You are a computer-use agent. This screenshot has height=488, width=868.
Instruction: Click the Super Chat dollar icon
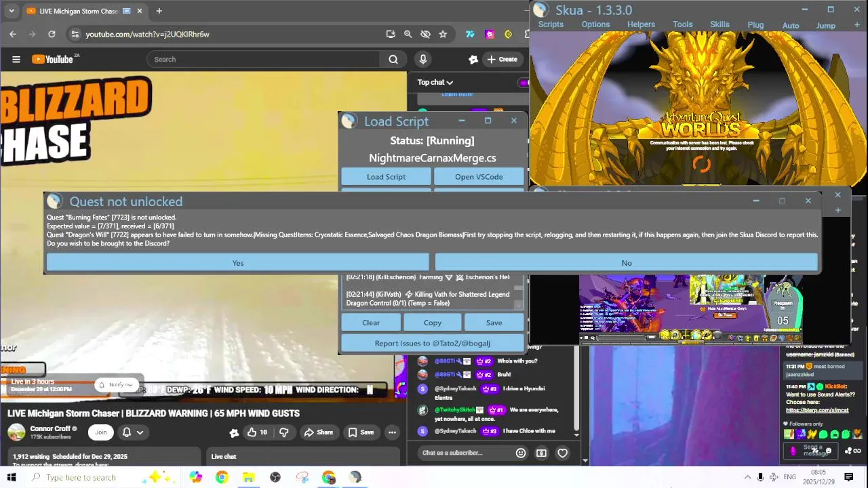[x=541, y=453]
